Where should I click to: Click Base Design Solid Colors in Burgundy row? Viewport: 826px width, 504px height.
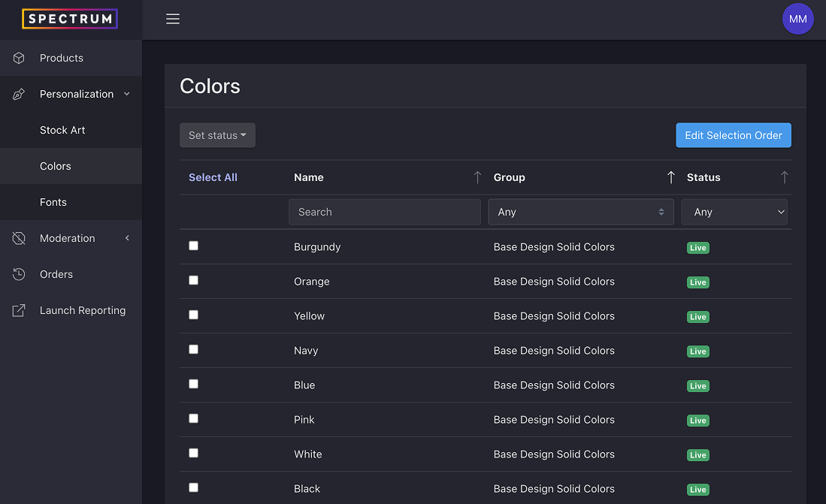[x=554, y=247]
